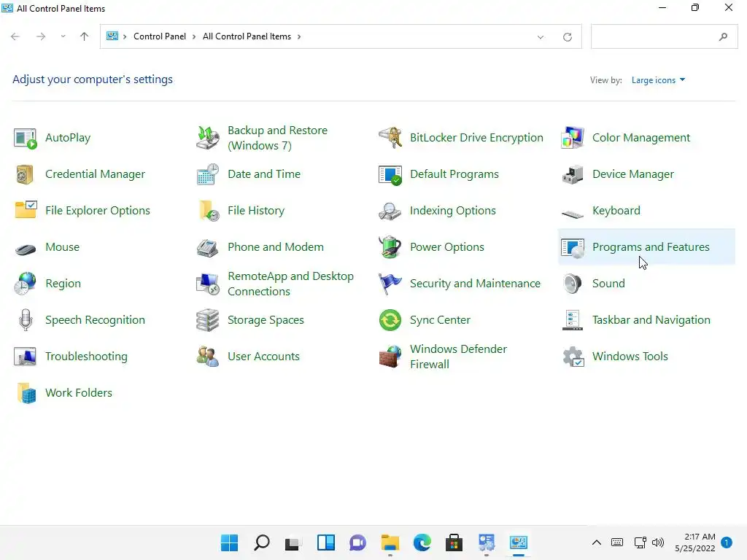Viewport: 747px width, 560px height.
Task: Open the Default Programs icon
Action: tap(390, 174)
